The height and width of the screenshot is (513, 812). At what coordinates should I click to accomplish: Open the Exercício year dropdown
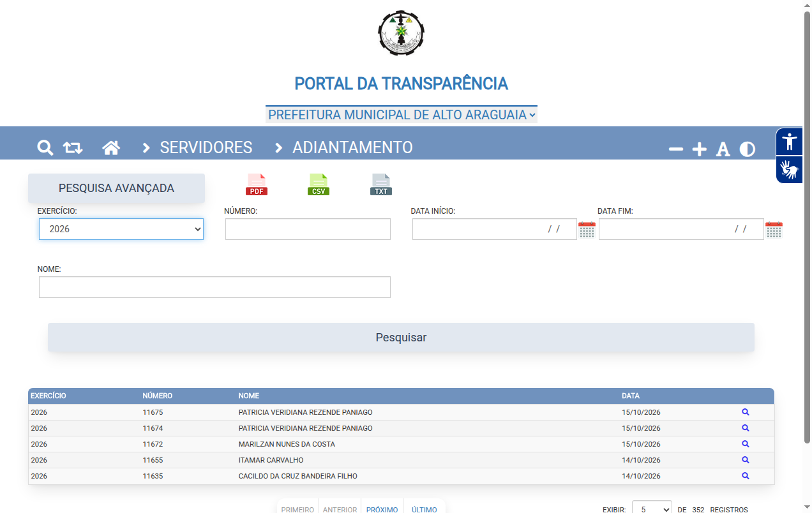pyautogui.click(x=121, y=229)
